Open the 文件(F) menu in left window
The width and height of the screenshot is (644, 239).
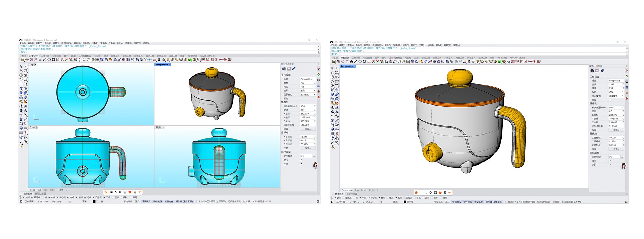(x=22, y=43)
